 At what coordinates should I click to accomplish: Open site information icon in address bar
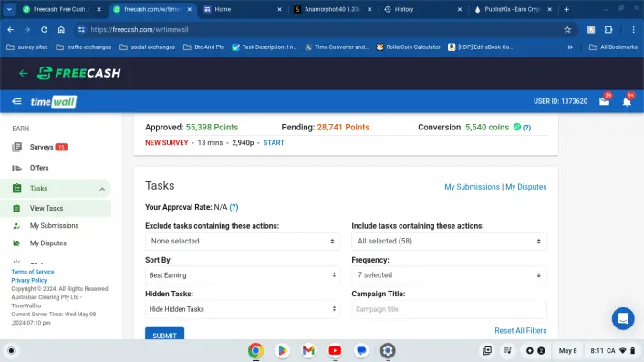coord(81,29)
